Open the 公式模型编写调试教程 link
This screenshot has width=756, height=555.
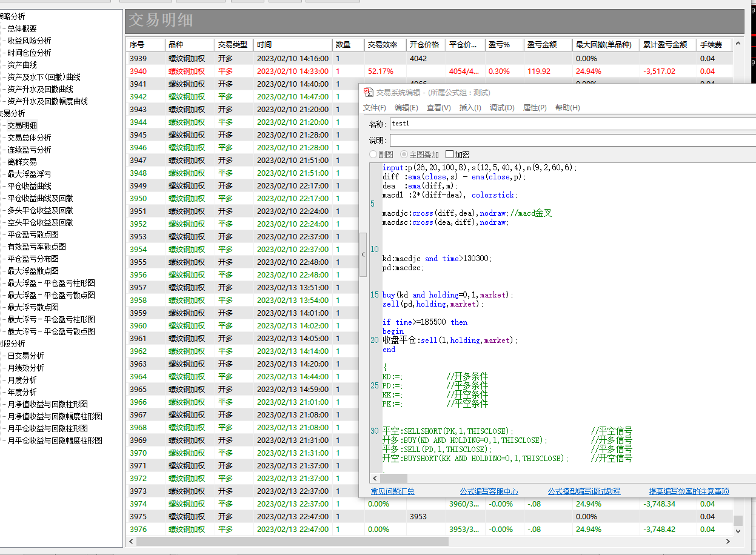[x=584, y=491]
